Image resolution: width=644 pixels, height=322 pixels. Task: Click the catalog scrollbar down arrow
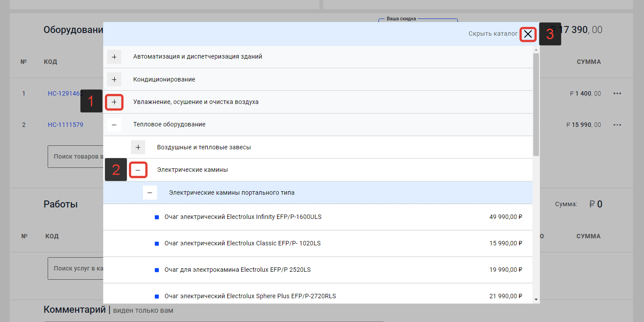pyautogui.click(x=536, y=300)
